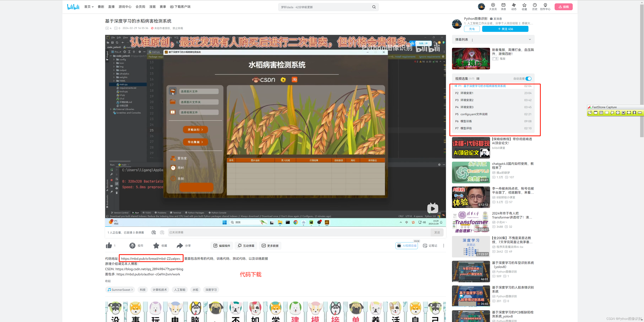Viewport: 644px width, 322px height.
Task: Click FastStone's capture full screen icon
Action: point(618,113)
